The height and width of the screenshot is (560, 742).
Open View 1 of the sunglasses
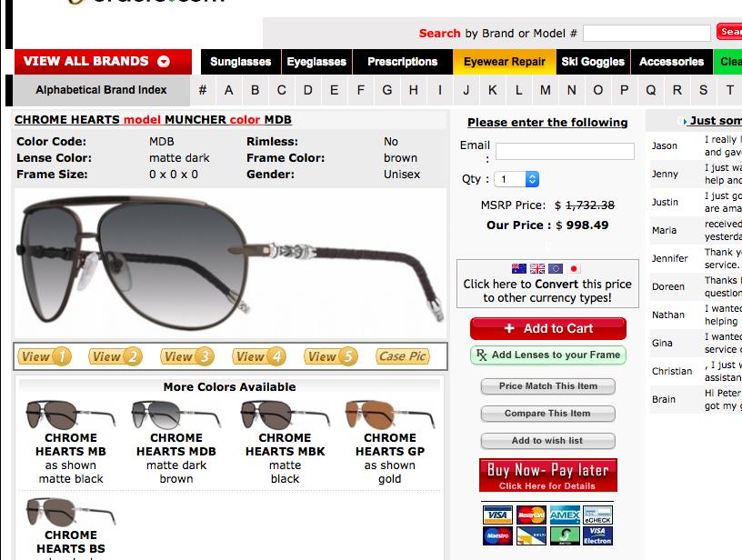(x=45, y=356)
